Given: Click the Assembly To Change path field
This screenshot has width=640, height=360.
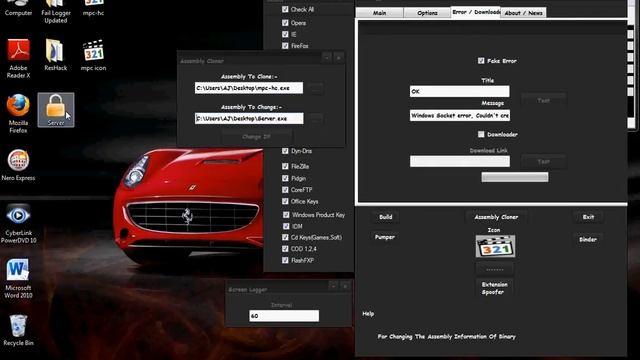Looking at the screenshot, I should (x=249, y=118).
